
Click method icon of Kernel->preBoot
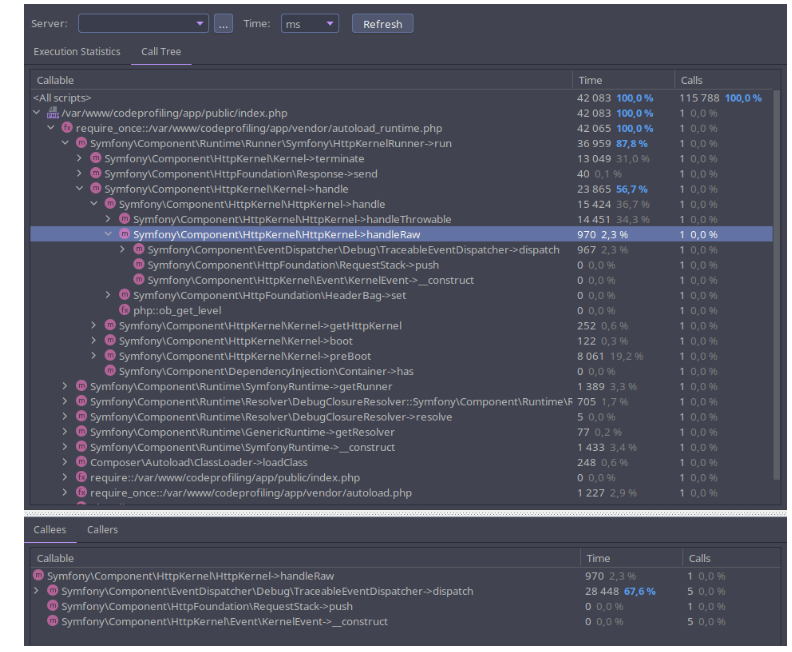pos(110,356)
